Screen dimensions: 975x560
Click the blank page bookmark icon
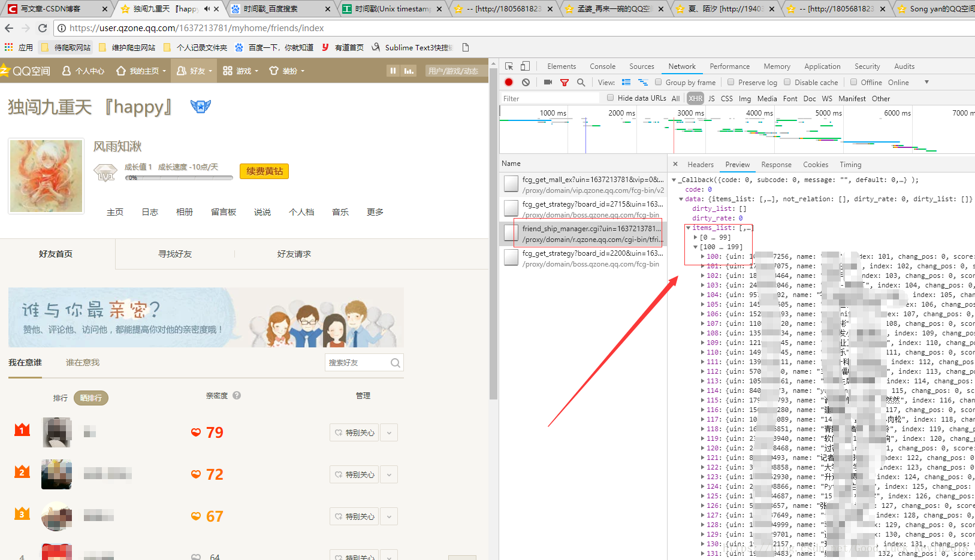466,47
